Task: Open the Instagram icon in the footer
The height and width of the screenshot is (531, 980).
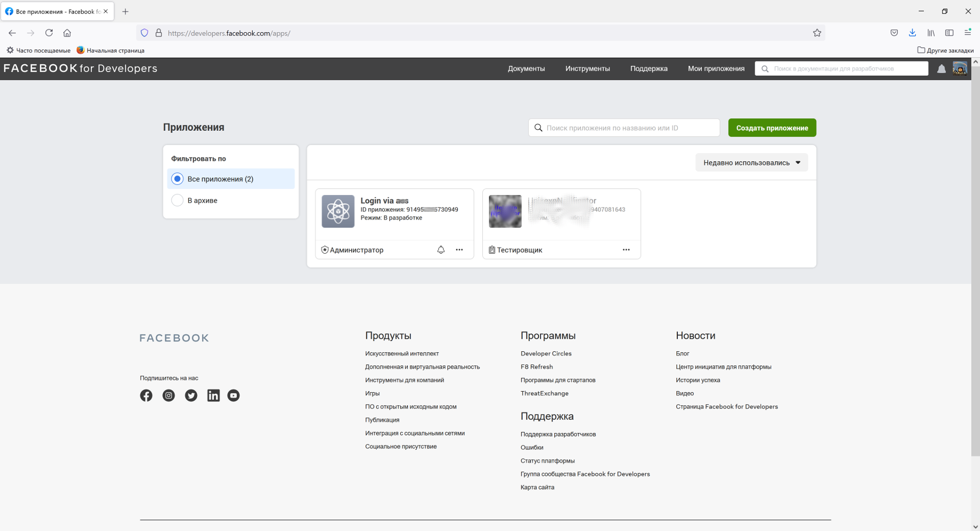Action: click(x=169, y=395)
